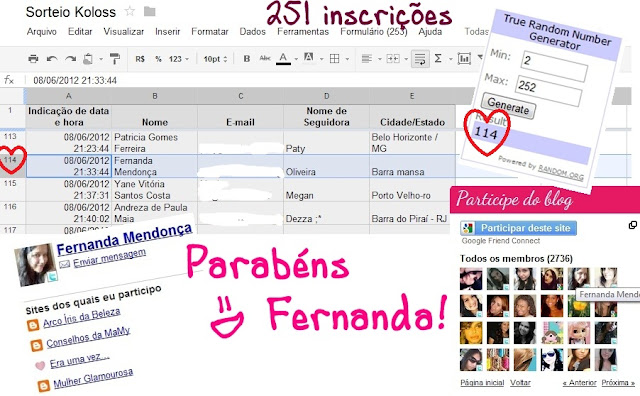The image size is (640, 396).
Task: Click the Dezza ;* follower name cell
Action: [327, 213]
